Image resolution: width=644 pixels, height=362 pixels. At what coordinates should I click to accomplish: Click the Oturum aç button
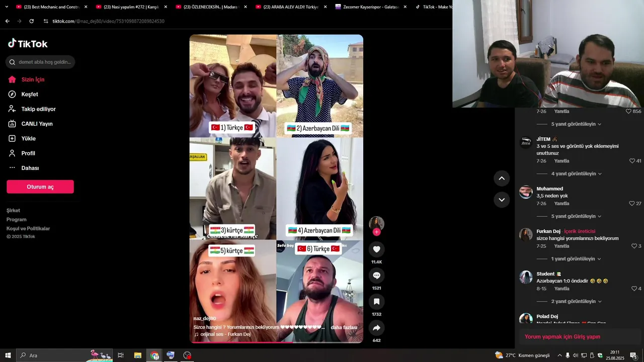tap(40, 187)
